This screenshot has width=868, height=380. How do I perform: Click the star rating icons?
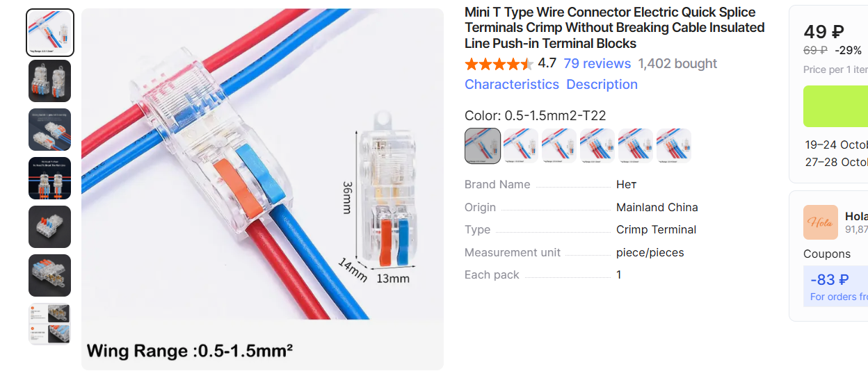point(499,64)
